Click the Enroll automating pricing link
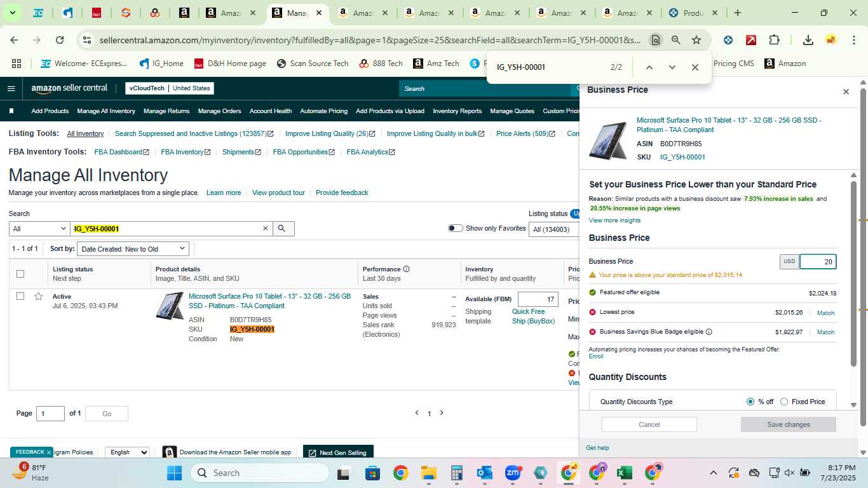This screenshot has height=488, width=868. [596, 356]
